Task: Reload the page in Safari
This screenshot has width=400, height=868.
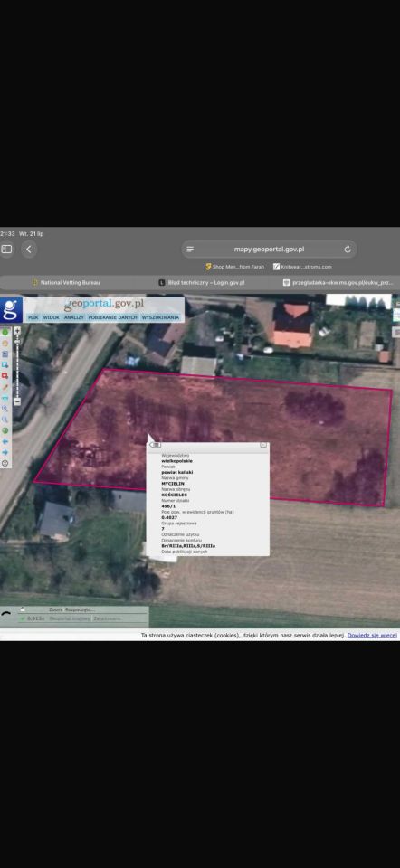Action: (x=348, y=250)
